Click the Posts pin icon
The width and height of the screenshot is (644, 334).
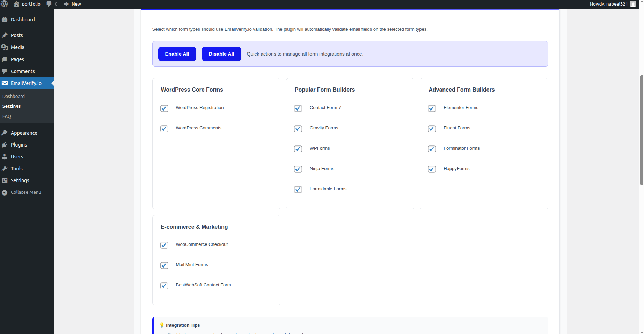click(5, 35)
